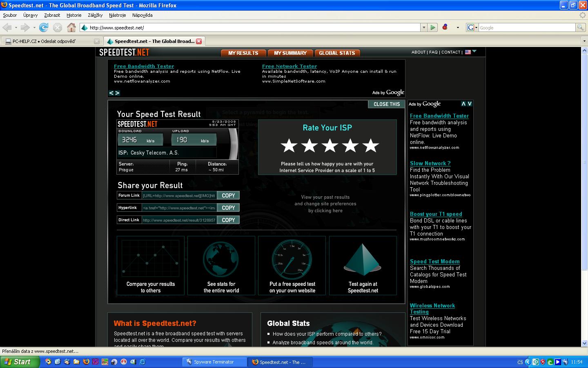This screenshot has height=368, width=588.
Task: Click the Forward navigation arrow
Action: pos(25,27)
